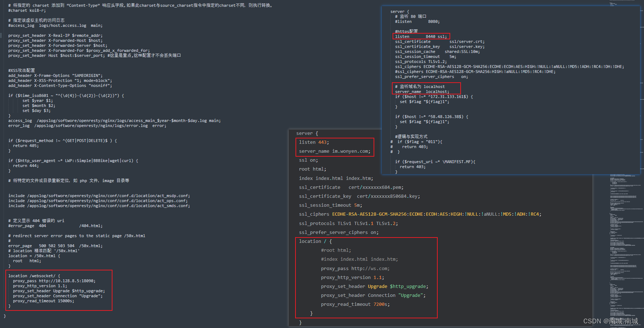Click 'error_page 500 502 503 504 /50x.html;'
Screen dimensions: 644x328
tap(55, 246)
